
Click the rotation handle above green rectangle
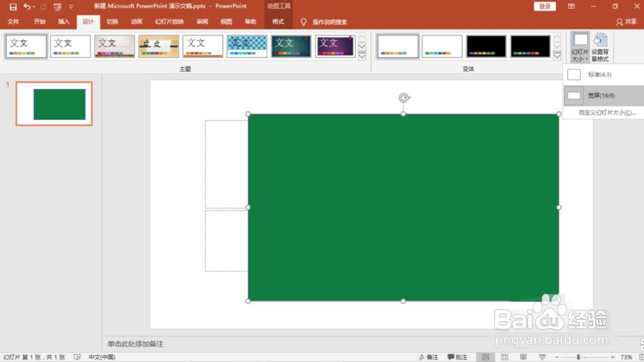click(404, 98)
